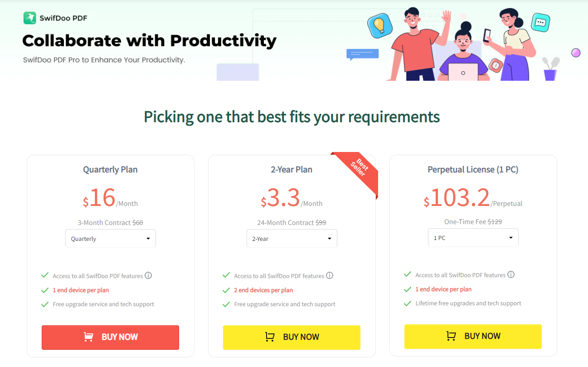Click info icon in Perpetual License features
The height and width of the screenshot is (367, 588).
(511, 274)
